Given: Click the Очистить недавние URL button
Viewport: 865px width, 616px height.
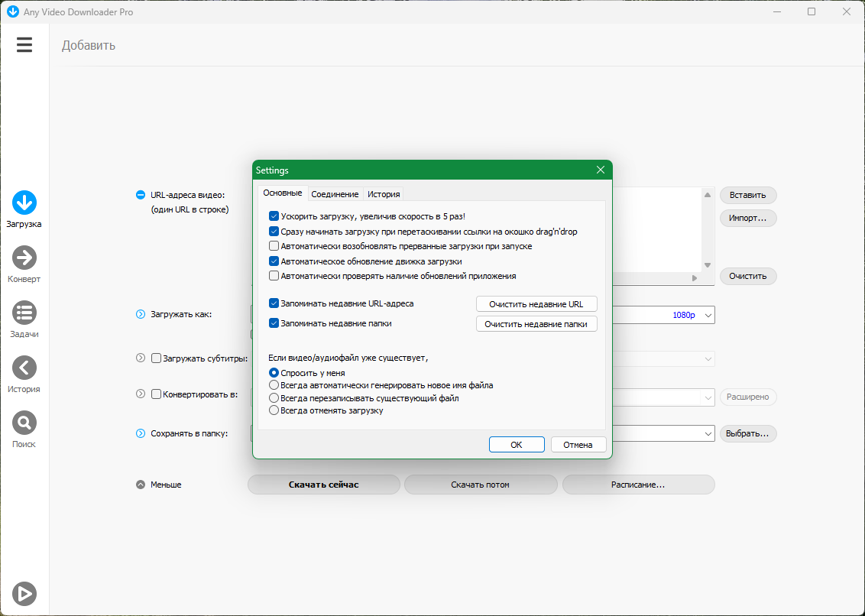Looking at the screenshot, I should [x=536, y=304].
